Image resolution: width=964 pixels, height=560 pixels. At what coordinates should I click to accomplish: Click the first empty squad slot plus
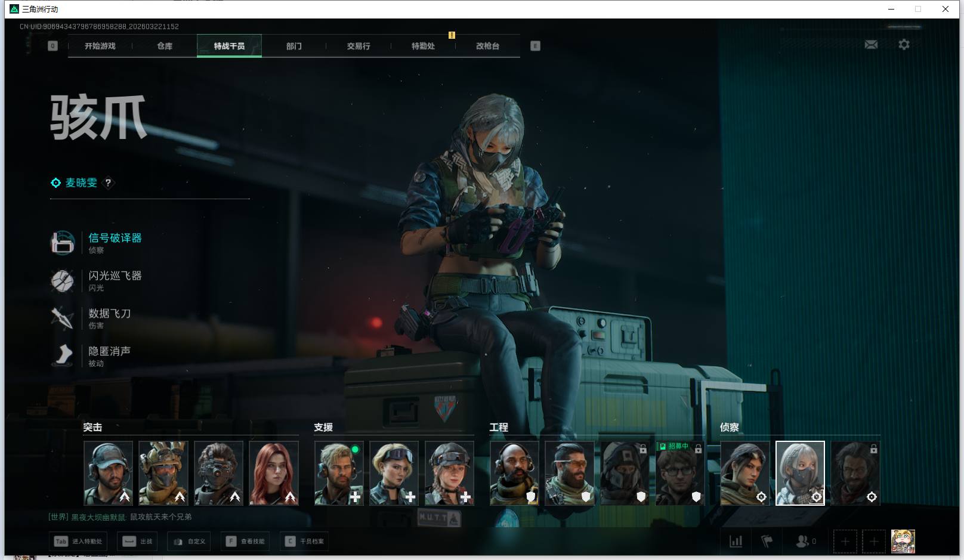pyautogui.click(x=845, y=542)
